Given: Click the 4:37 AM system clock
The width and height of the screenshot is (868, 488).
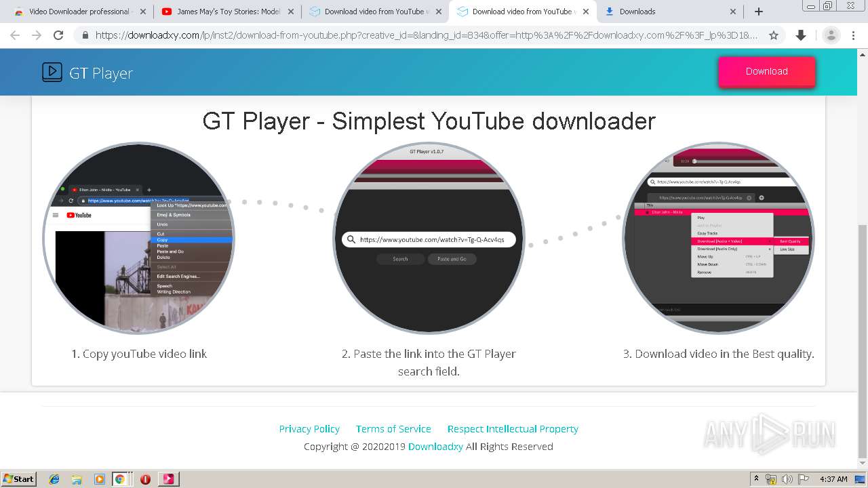Looking at the screenshot, I should pos(833,479).
